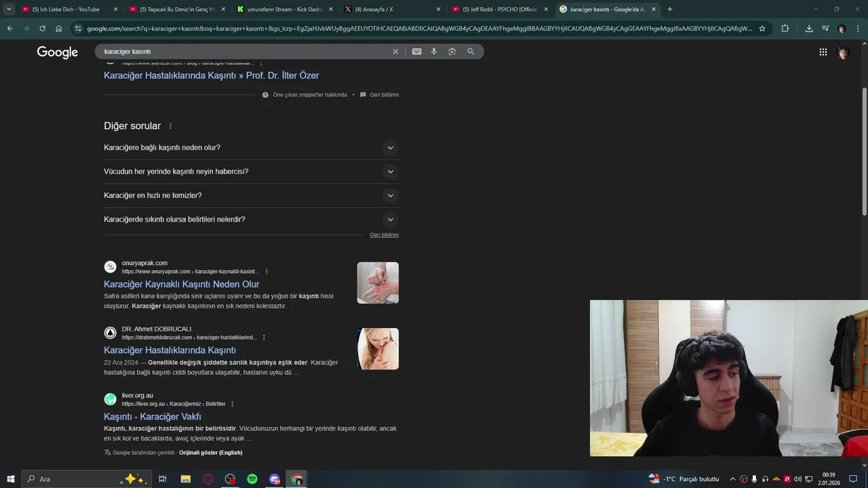Click 'Orijinali göster (English)' link
This screenshot has height=488, width=868.
[210, 453]
